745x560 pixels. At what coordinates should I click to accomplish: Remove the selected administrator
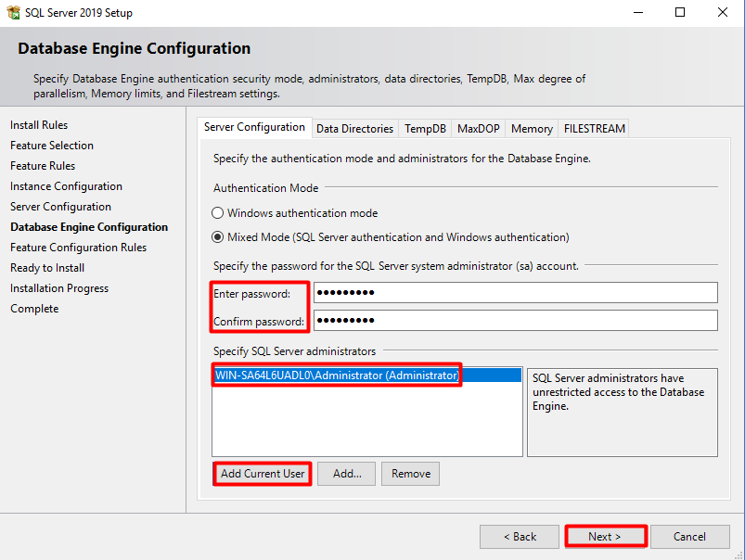point(410,474)
